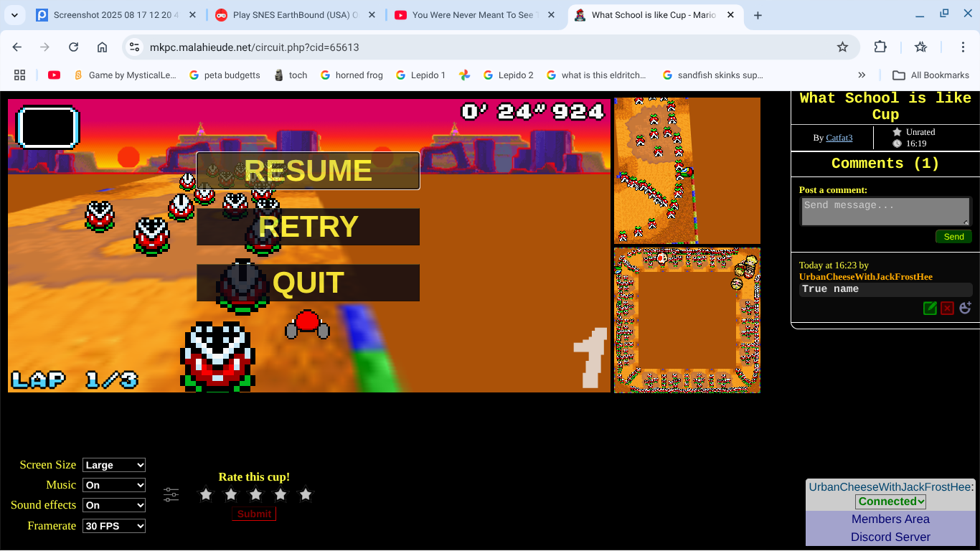Screen dimensions: 980x551
Task: Switch to the Play SNES EarthBound tab
Action: click(x=294, y=15)
